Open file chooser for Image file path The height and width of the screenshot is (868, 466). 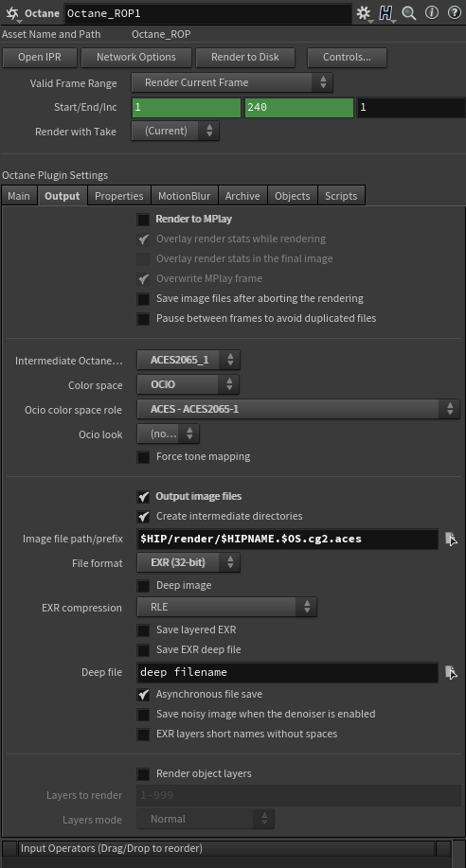pyautogui.click(x=451, y=539)
